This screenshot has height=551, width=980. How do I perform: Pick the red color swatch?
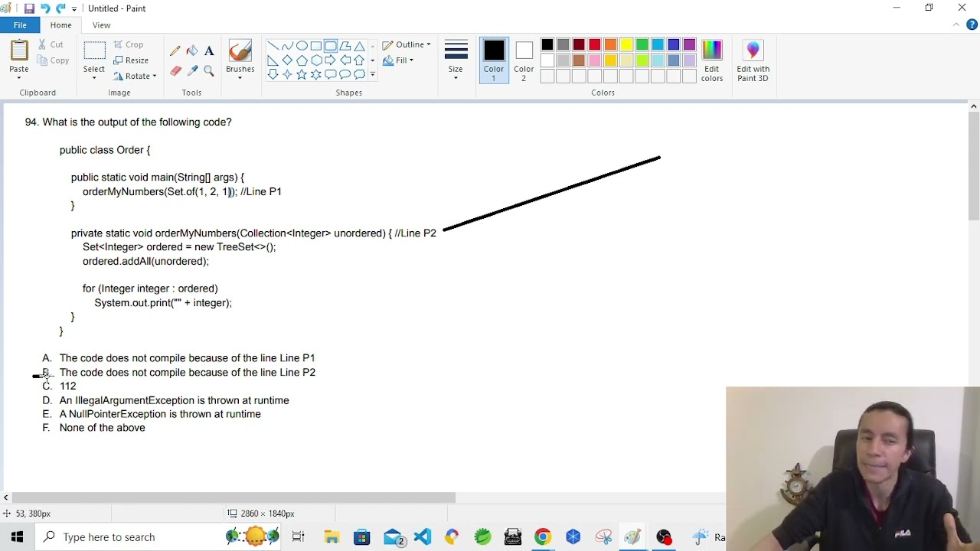point(595,45)
